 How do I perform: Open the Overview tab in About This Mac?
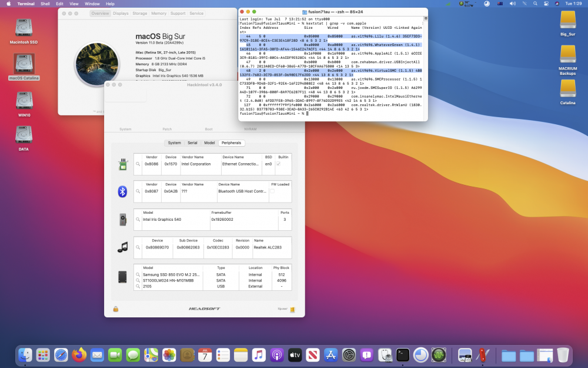100,13
